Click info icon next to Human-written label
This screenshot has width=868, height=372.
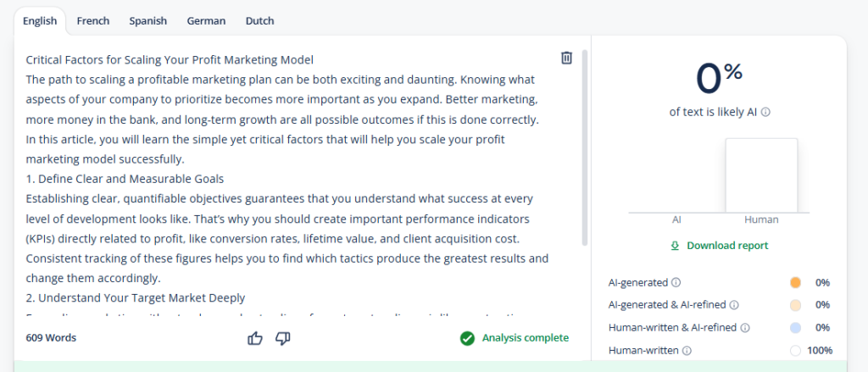pyautogui.click(x=687, y=350)
